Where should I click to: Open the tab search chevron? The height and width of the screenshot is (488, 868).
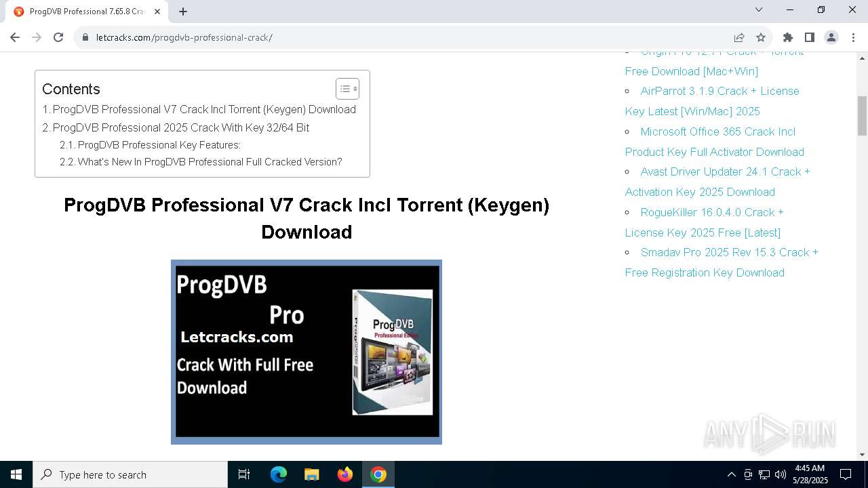coord(759,10)
